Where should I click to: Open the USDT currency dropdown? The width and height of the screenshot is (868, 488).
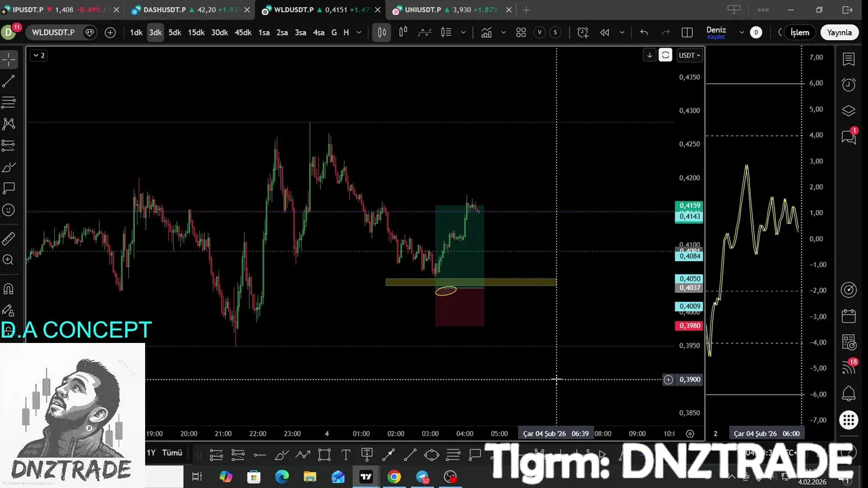point(690,56)
